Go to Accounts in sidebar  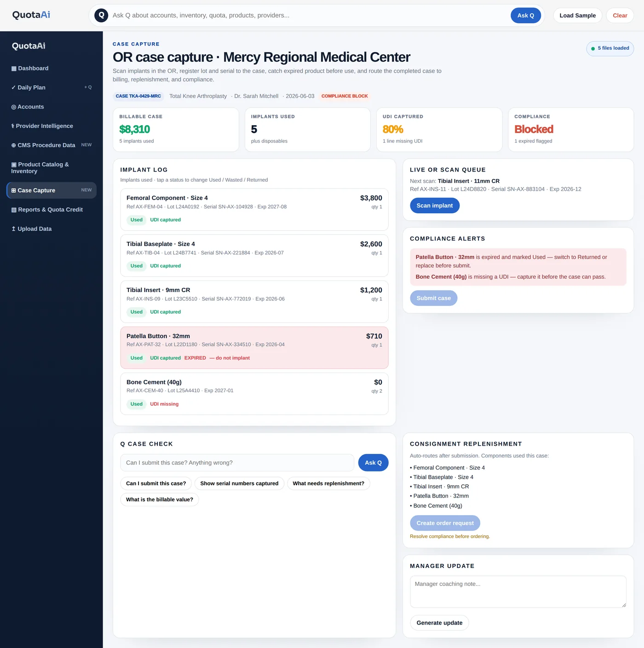[52, 107]
